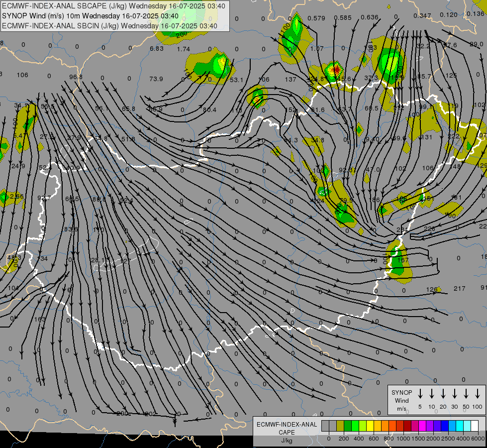Viewport: 487px width, 448px height.
Task: Click the map value '134'
Action: tap(42, 259)
